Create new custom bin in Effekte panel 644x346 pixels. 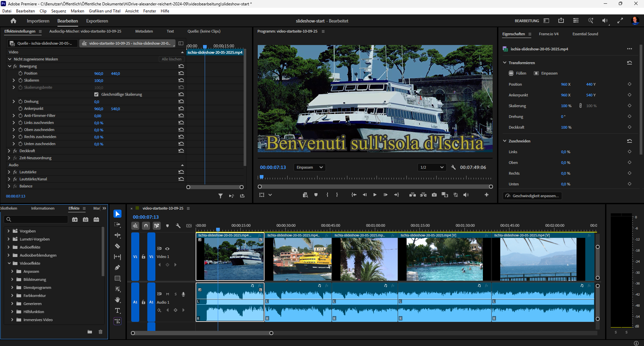pyautogui.click(x=90, y=332)
